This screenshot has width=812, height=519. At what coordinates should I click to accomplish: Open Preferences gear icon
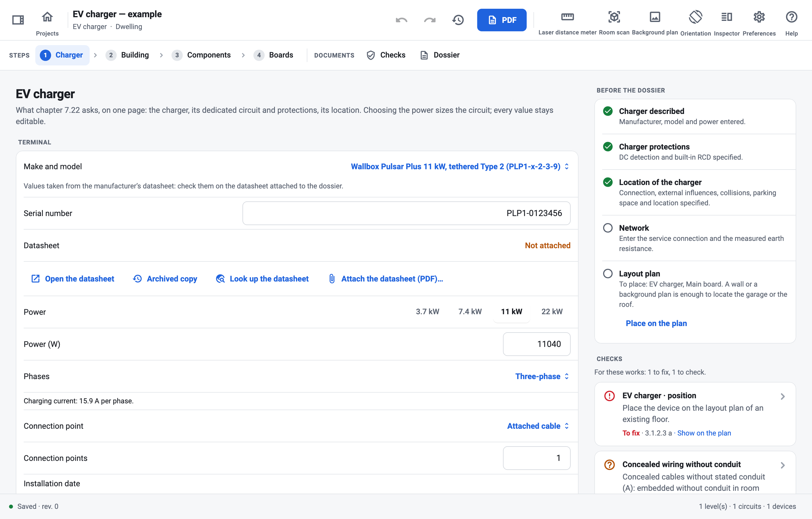[x=759, y=17]
